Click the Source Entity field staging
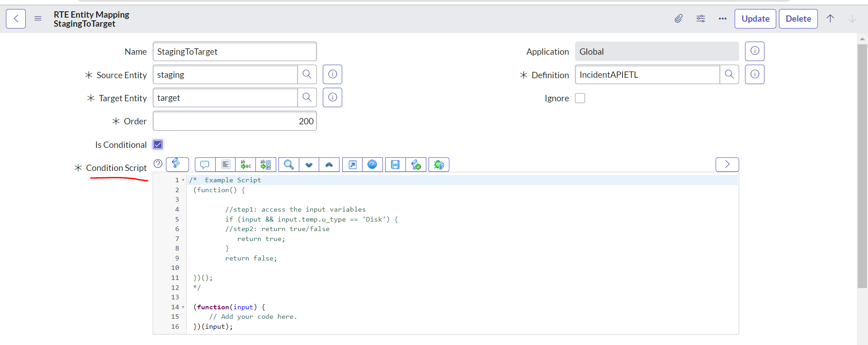Image resolution: width=868 pixels, height=345 pixels. point(225,75)
